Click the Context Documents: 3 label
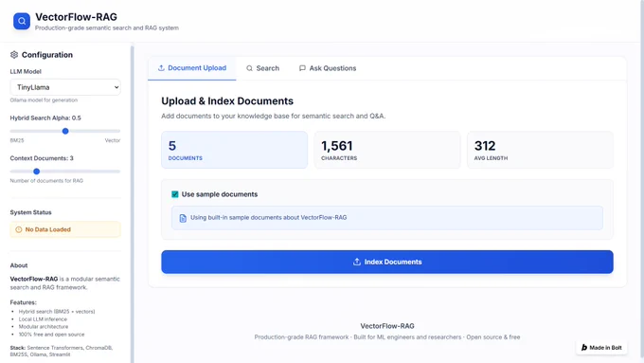Image resolution: width=644 pixels, height=363 pixels. tap(42, 158)
